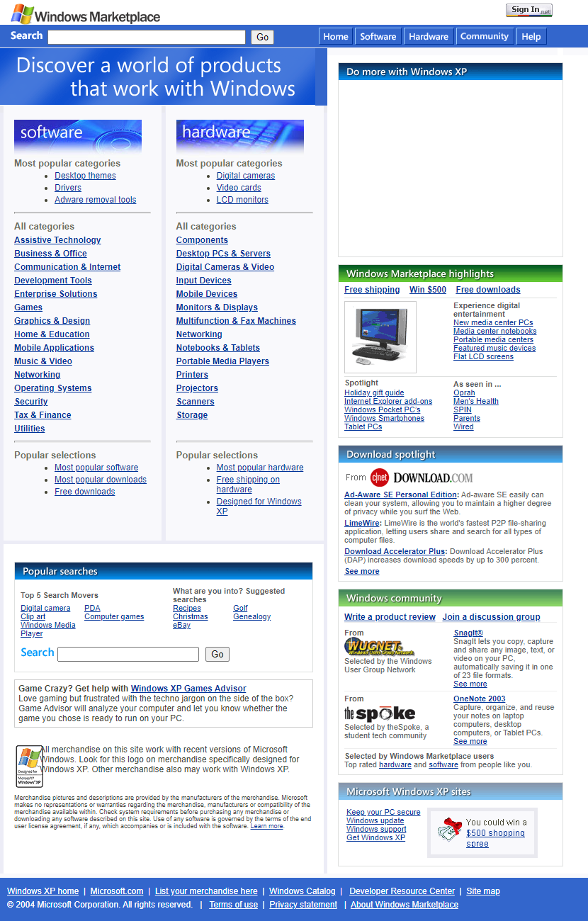
Task: Open Assistive Technology category
Action: tap(57, 240)
